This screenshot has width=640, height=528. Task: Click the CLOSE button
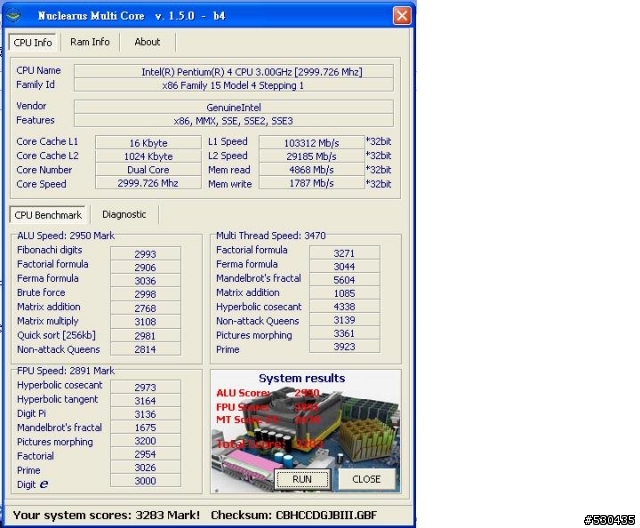[x=367, y=479]
